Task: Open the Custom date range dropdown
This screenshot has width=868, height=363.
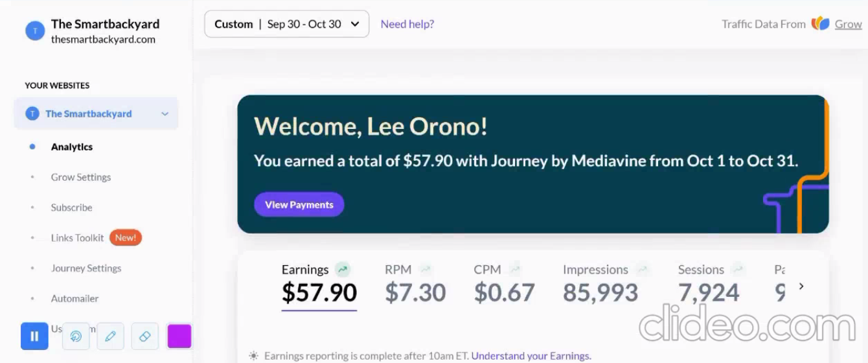Action: click(287, 24)
